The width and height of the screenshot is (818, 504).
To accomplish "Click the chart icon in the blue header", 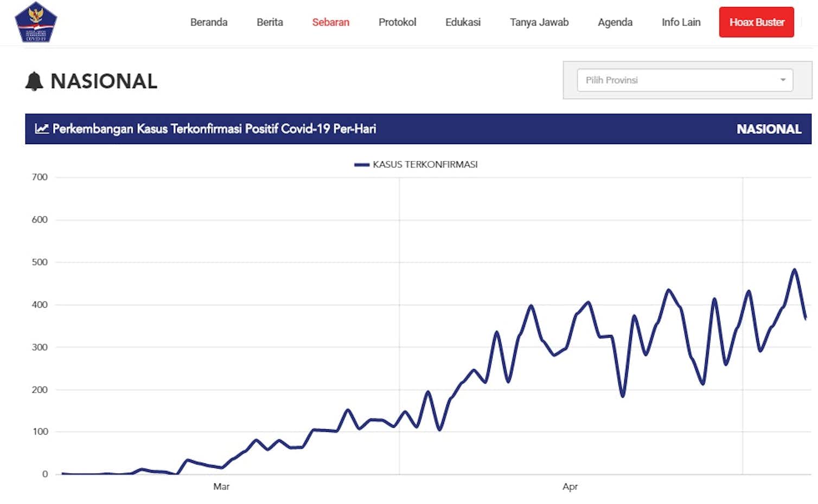I will point(42,129).
